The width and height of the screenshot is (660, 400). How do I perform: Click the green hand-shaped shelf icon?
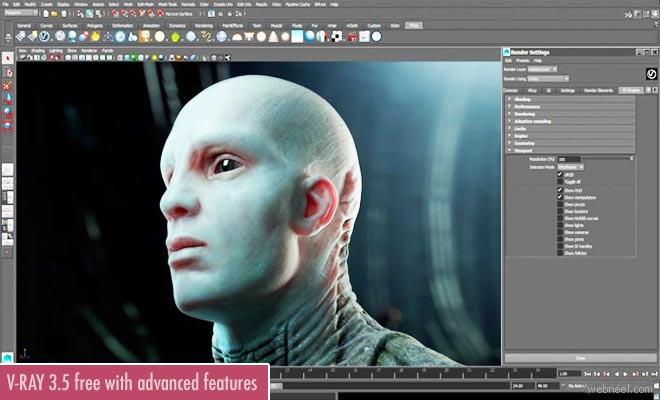click(x=176, y=37)
